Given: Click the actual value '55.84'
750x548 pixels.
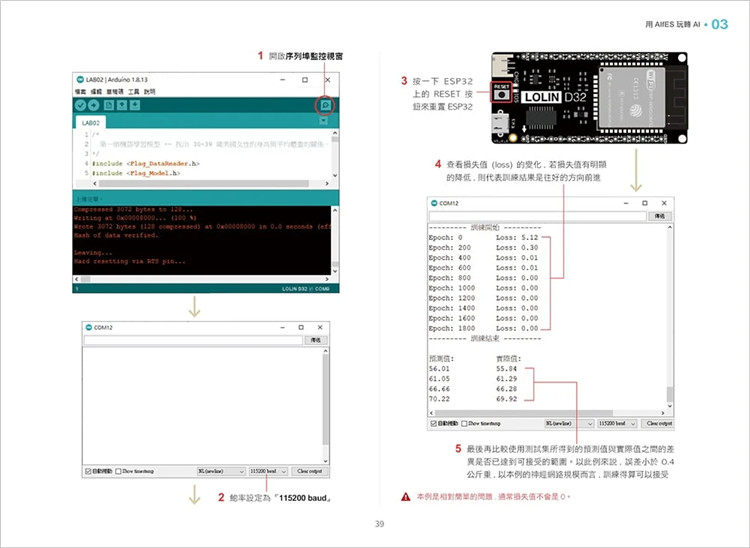Looking at the screenshot, I should pyautogui.click(x=507, y=369).
